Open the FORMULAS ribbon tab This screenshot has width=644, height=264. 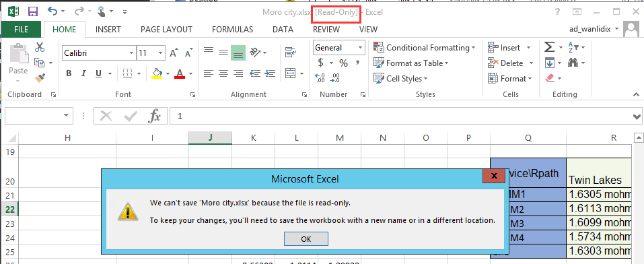coord(232,29)
